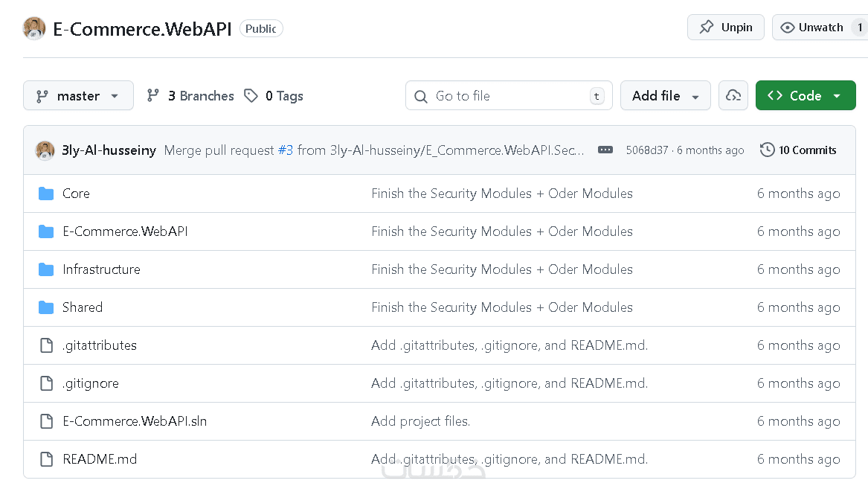
Task: Open the 5068d37 commit hash link
Action: 646,150
